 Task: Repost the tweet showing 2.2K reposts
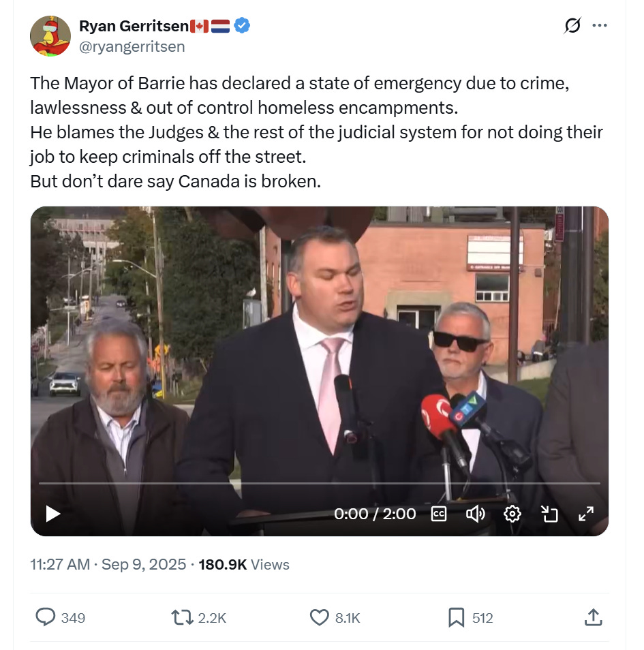[199, 617]
